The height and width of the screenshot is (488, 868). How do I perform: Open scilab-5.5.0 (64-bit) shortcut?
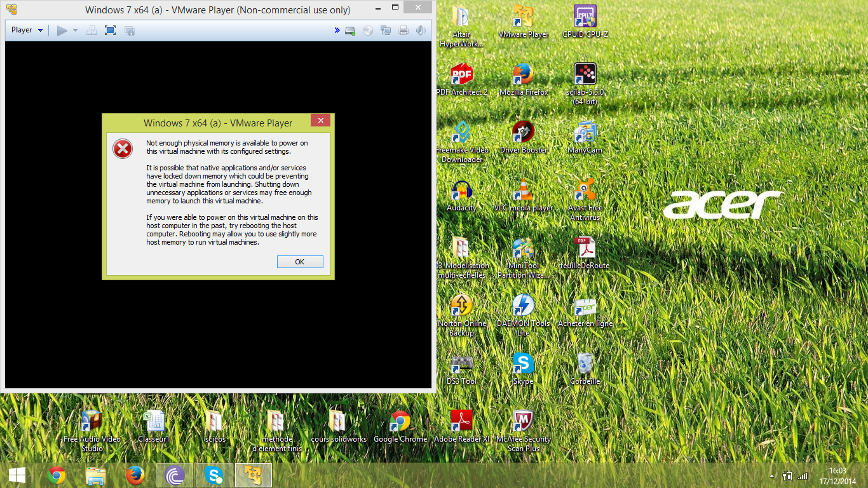click(x=585, y=84)
